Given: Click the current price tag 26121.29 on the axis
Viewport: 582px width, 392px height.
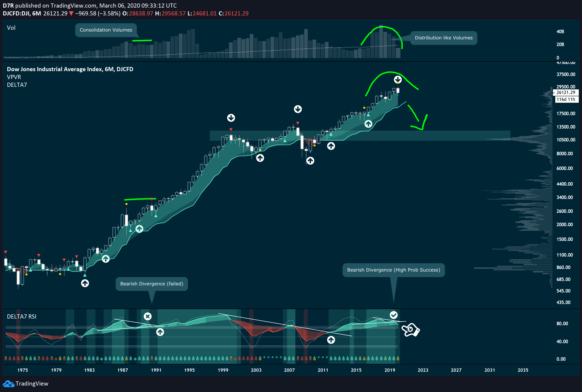Looking at the screenshot, I should coord(566,93).
